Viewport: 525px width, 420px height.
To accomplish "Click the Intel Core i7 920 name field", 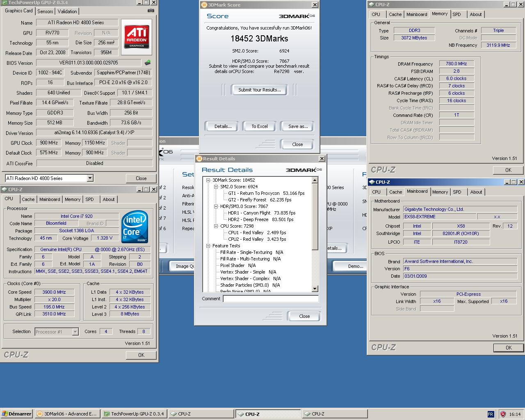I will click(77, 216).
